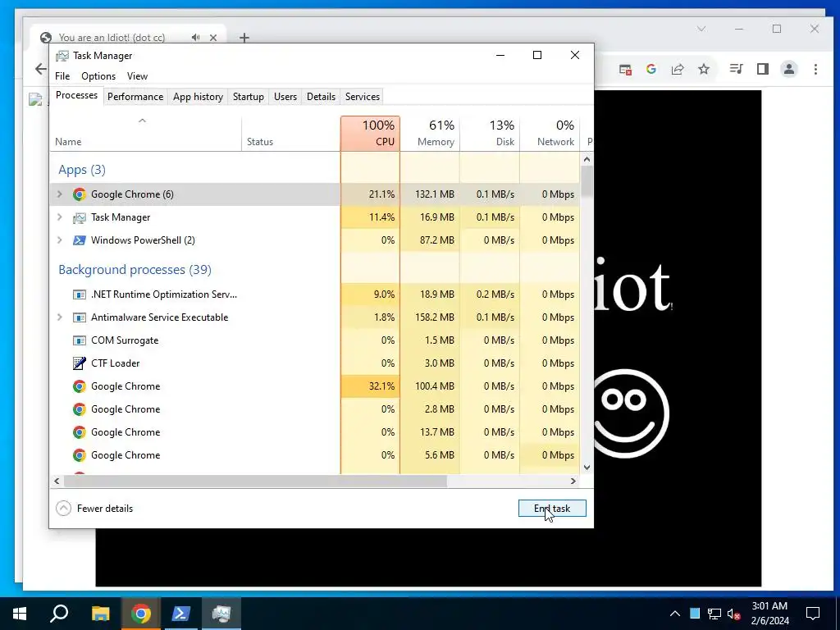Switch to the Startup tab
Image resolution: width=840 pixels, height=630 pixels.
coord(248,97)
